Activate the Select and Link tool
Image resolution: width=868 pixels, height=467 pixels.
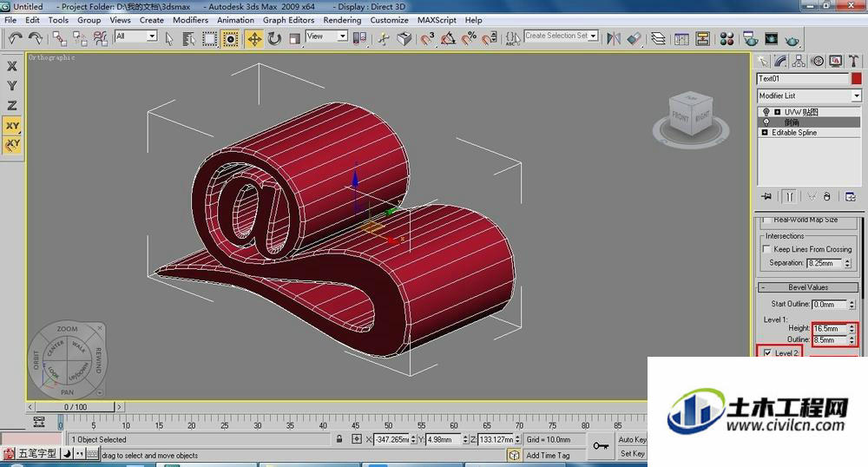pos(59,38)
